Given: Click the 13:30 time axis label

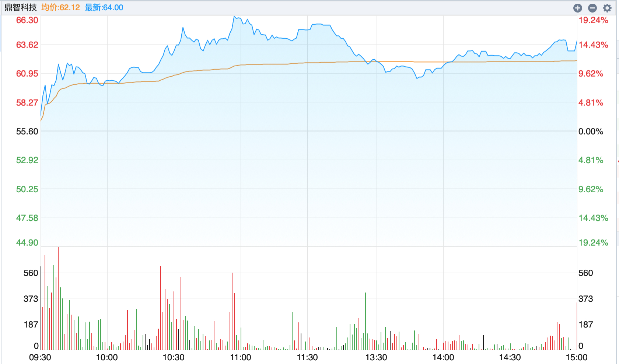Looking at the screenshot, I should tap(376, 357).
